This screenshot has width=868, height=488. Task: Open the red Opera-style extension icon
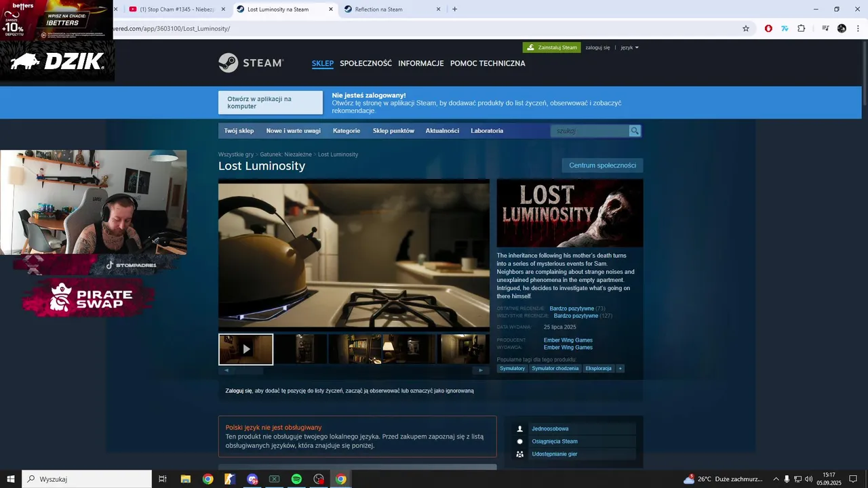click(x=768, y=28)
